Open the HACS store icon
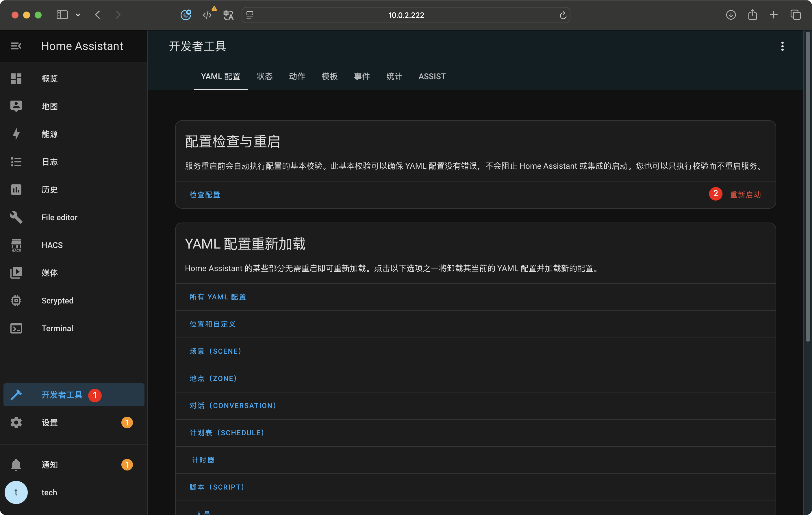The height and width of the screenshot is (515, 812). [x=16, y=245]
